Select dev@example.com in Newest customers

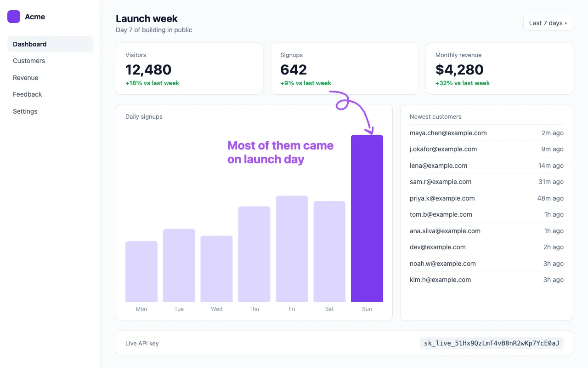coord(486,247)
